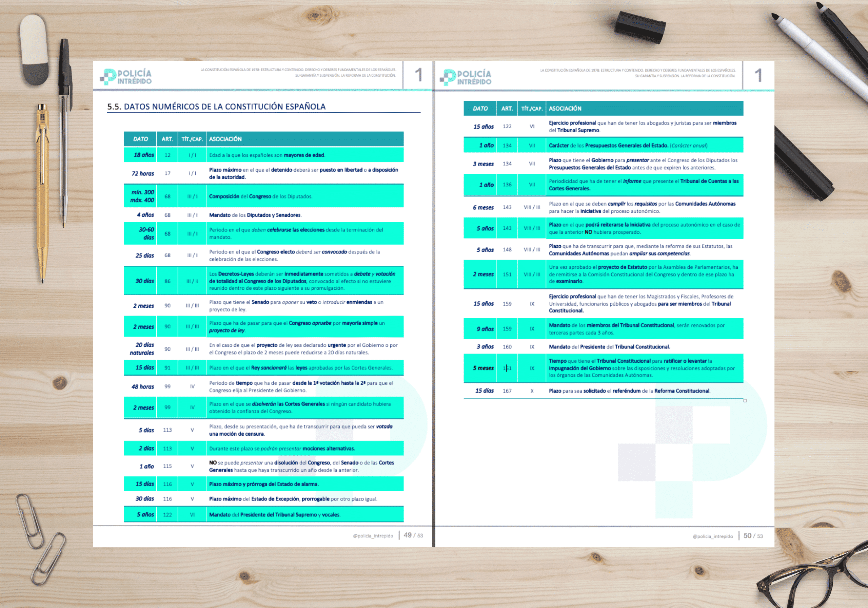Click article number '115' in the left table

167,466
